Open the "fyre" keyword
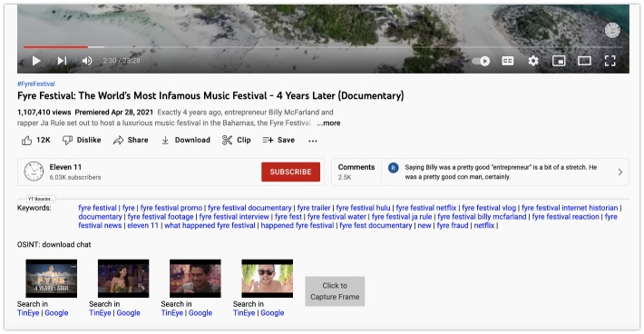The width and height of the screenshot is (644, 334). click(x=128, y=208)
